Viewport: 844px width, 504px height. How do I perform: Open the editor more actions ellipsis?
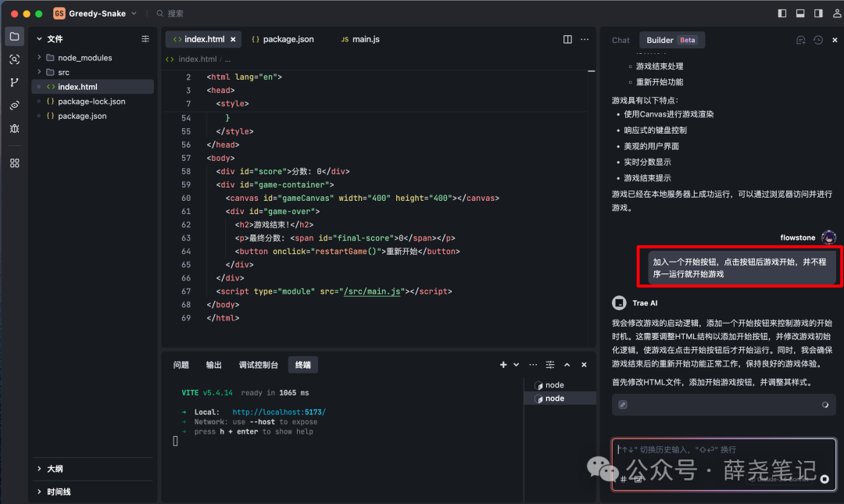coord(585,39)
